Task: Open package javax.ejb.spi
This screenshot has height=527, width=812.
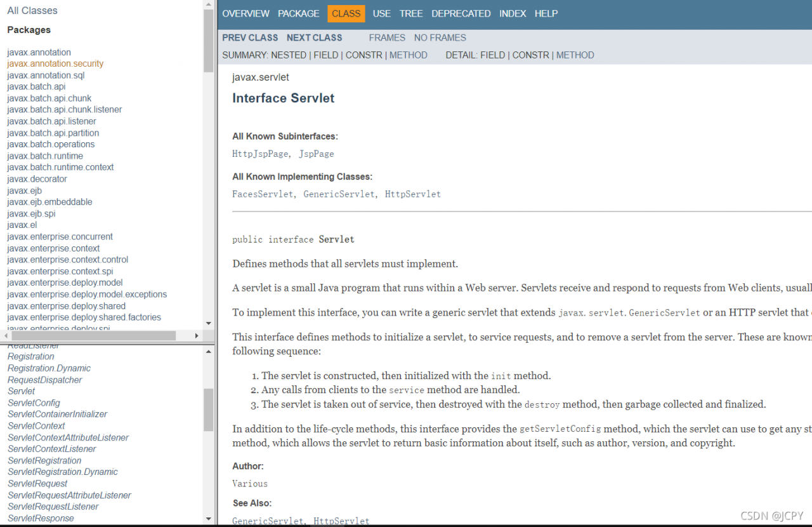Action: click(x=31, y=213)
